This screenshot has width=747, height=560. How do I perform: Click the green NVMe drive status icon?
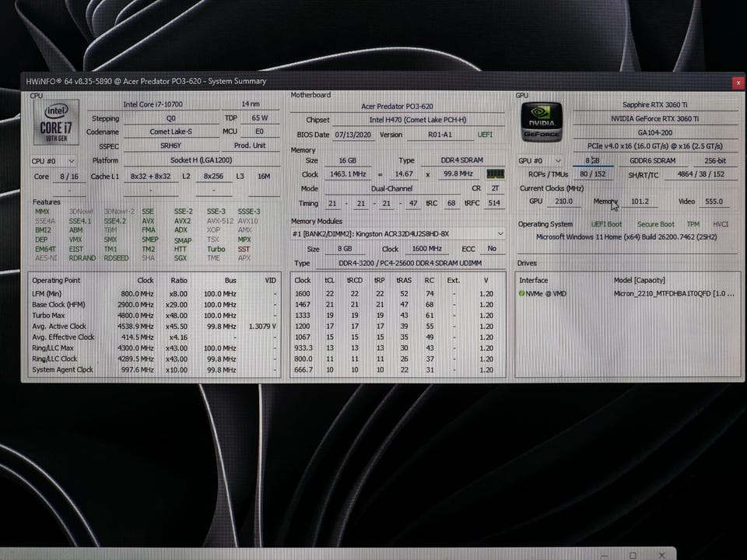[x=522, y=293]
